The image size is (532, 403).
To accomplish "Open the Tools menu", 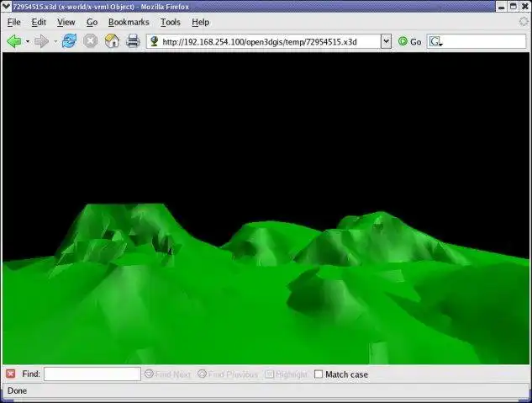I will [x=170, y=22].
